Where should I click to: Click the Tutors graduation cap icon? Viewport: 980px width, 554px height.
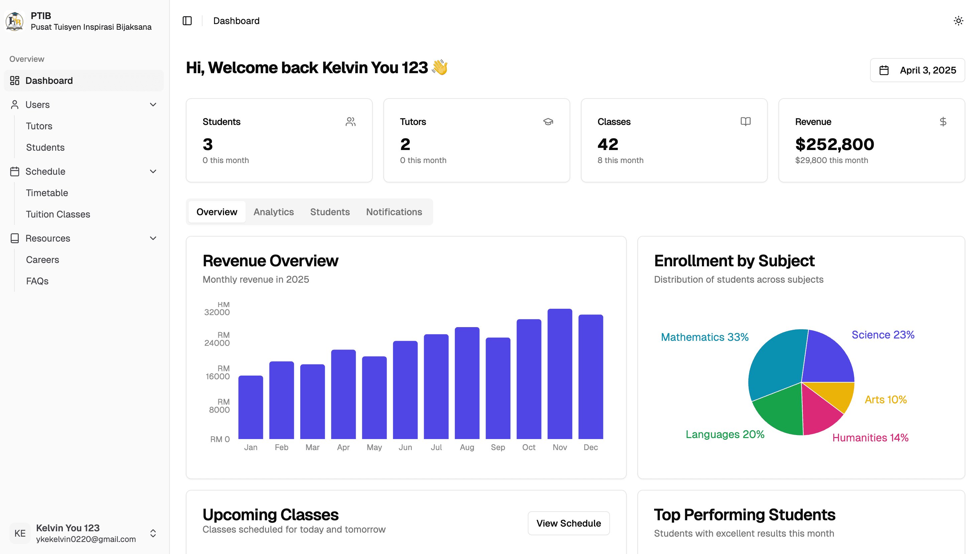coord(548,122)
